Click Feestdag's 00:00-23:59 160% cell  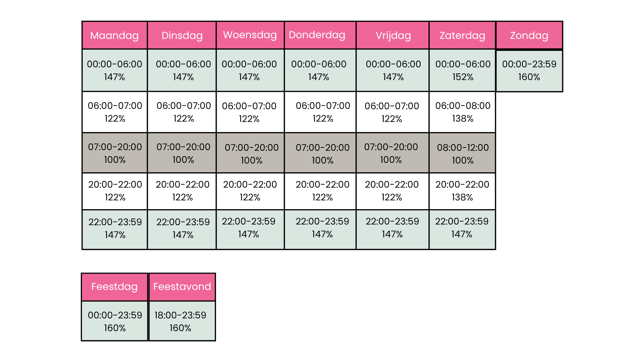point(114,321)
